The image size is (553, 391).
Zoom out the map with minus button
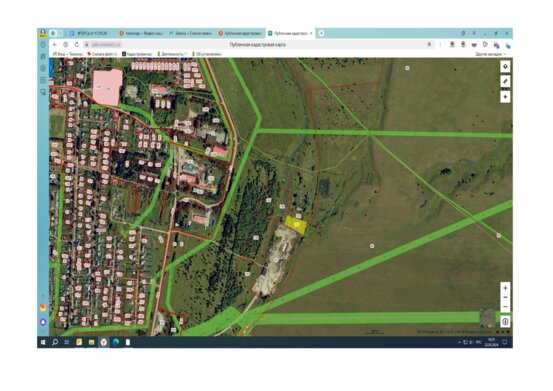505,297
